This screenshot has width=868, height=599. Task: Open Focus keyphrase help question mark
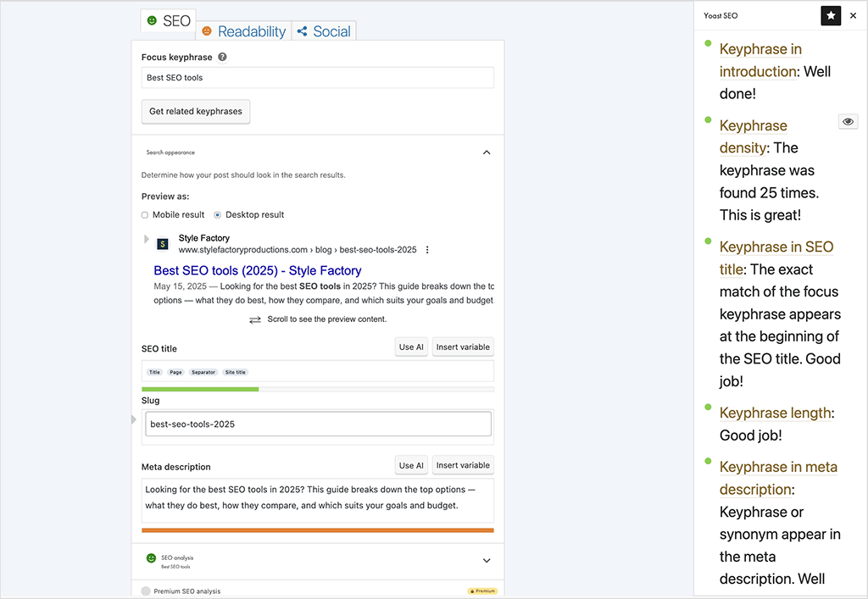(x=222, y=57)
